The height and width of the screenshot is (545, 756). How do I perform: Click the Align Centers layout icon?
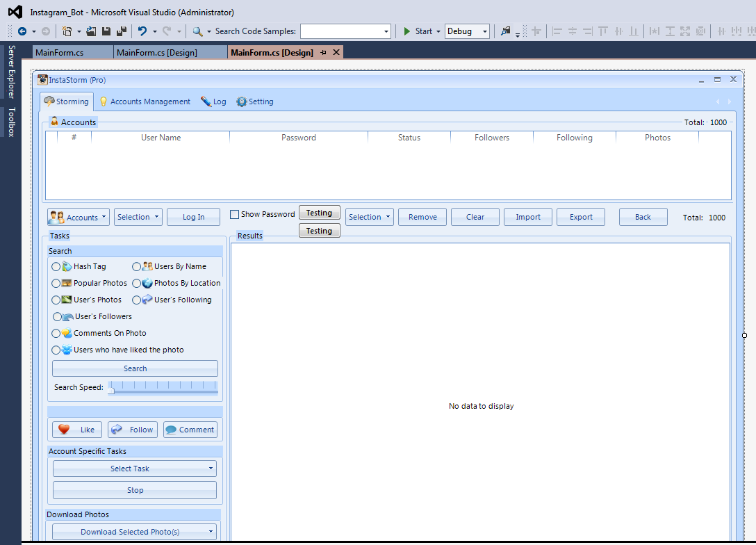[x=573, y=31]
